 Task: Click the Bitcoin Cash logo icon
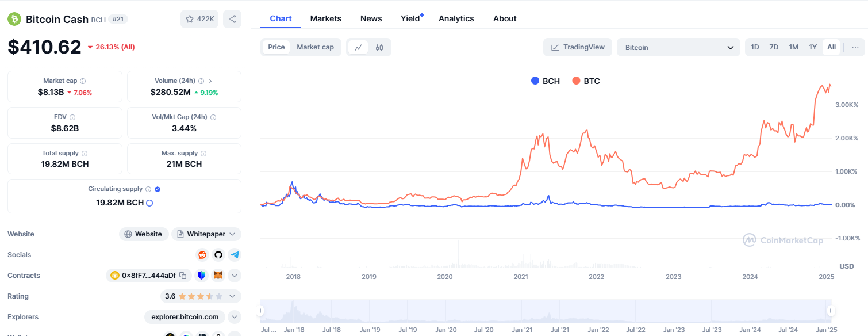(x=14, y=19)
